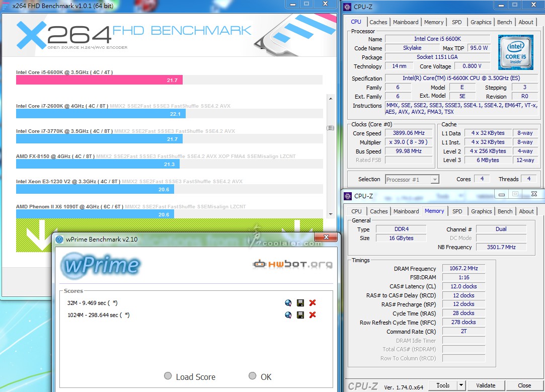Click the x264 FHD Benchmark title bar icon
This screenshot has width=545, height=392.
pos(5,6)
